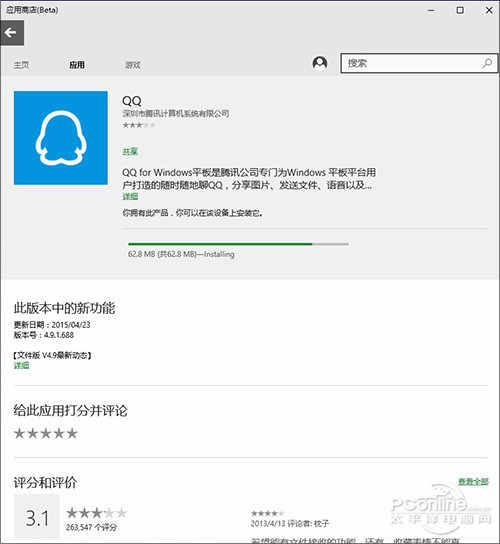Click the small star rating under the publisher
Image resolution: width=500 pixels, height=544 pixels.
[139, 125]
